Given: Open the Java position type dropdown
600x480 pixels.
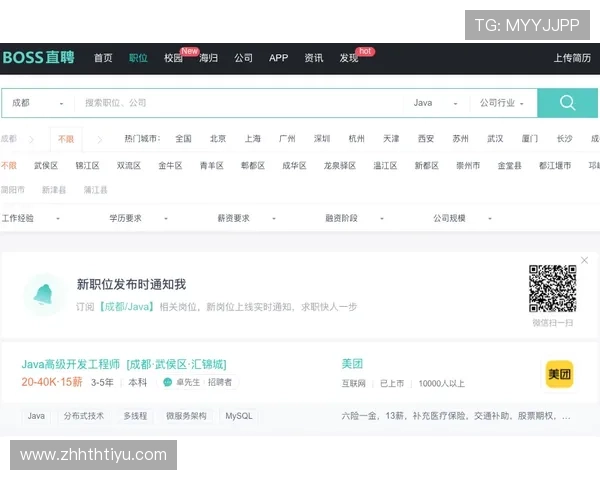Looking at the screenshot, I should point(435,103).
